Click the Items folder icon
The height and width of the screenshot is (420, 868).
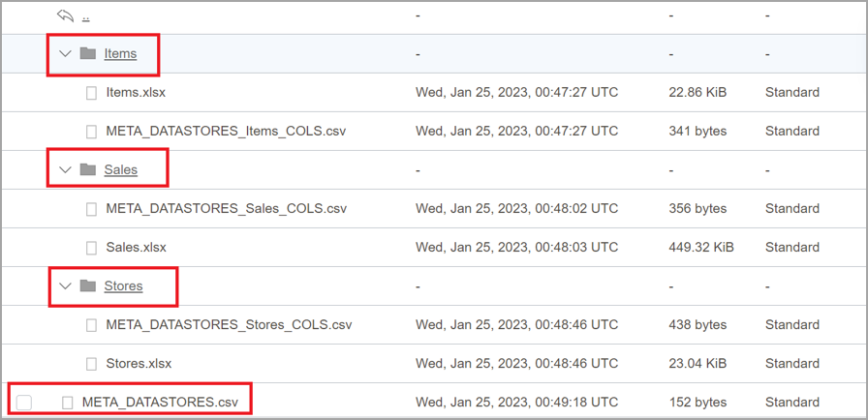[x=88, y=53]
